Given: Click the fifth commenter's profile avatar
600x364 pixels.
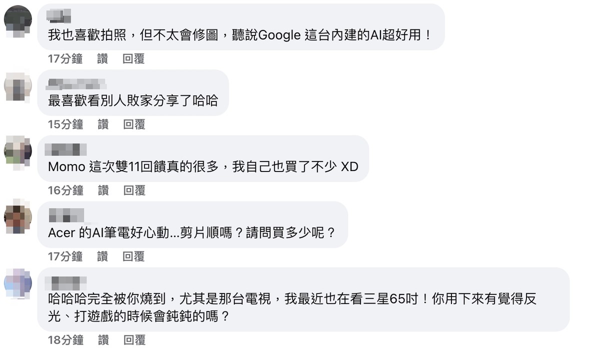Looking at the screenshot, I should coord(18,283).
